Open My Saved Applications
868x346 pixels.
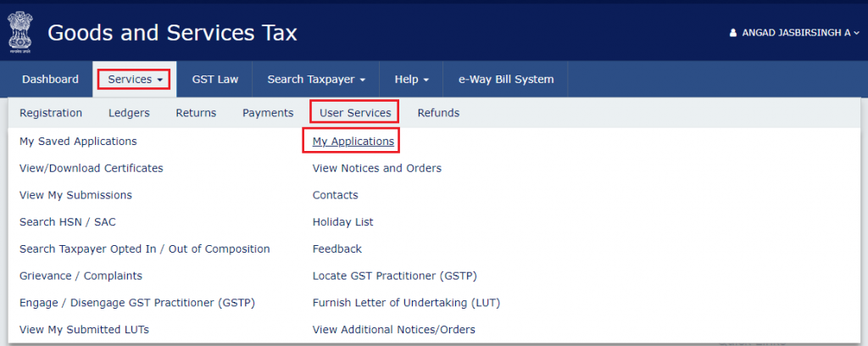pos(78,141)
